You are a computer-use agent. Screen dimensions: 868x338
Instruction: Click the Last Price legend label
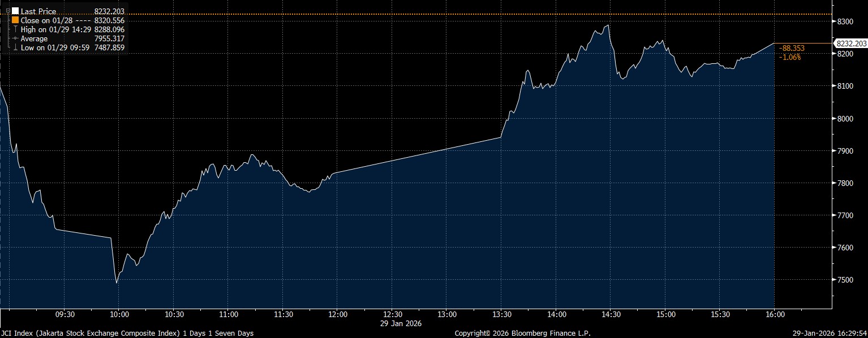tap(38, 11)
